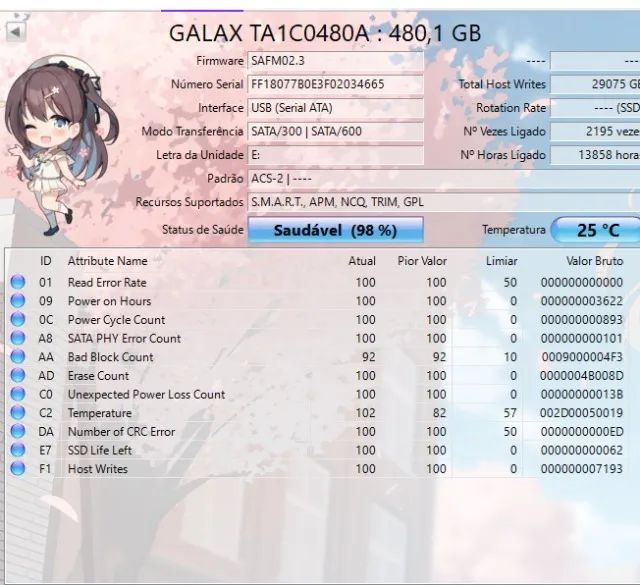The image size is (640, 585).
Task: Click the status orb for Power on Hours
Action: (x=18, y=301)
